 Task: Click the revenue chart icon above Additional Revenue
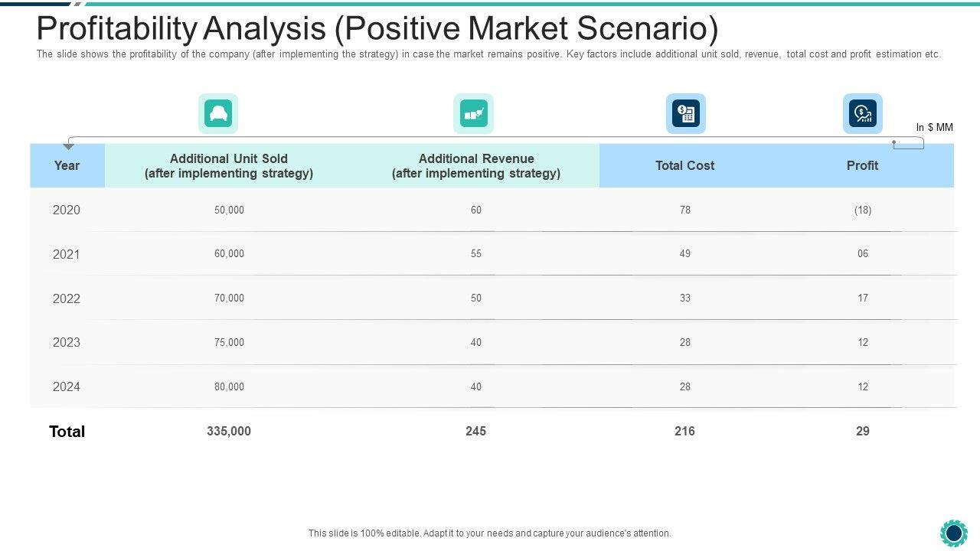coord(473,114)
